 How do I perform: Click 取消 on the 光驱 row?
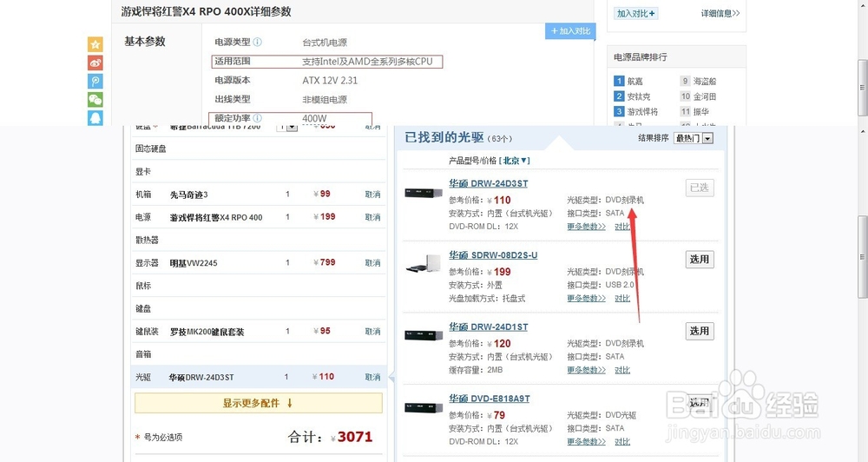(x=372, y=377)
